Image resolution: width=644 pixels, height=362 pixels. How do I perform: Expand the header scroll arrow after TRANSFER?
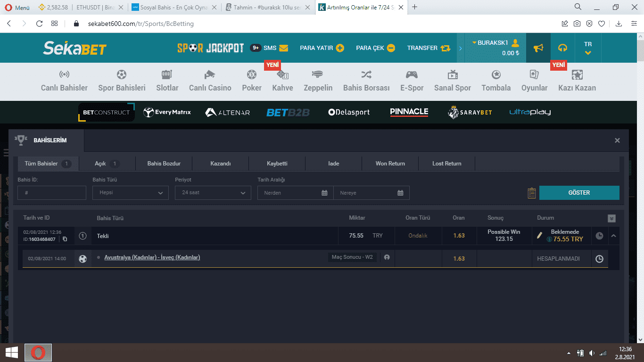[460, 48]
